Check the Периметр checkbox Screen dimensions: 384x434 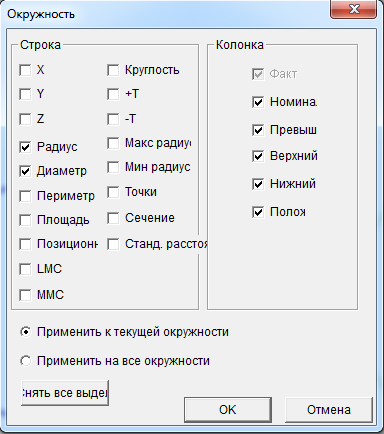tap(25, 196)
